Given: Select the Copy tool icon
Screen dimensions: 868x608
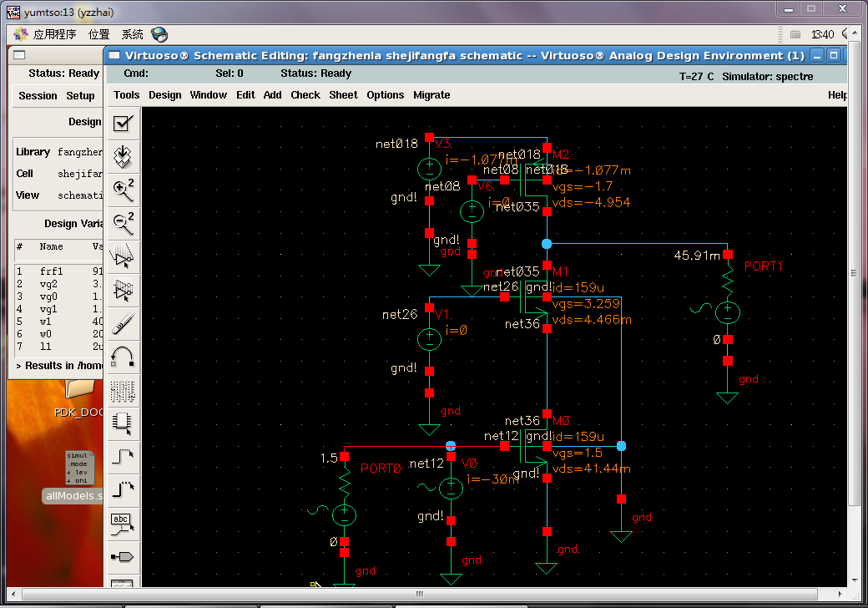Looking at the screenshot, I should coord(123,290).
